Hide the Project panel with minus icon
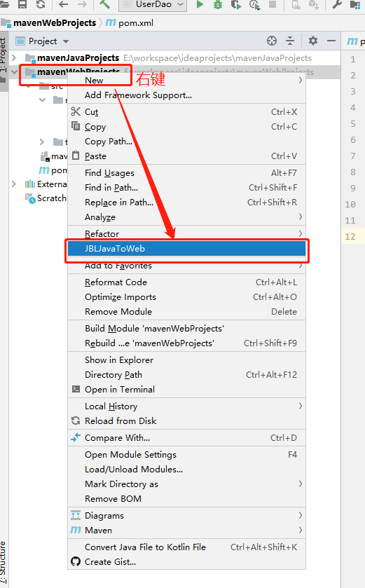This screenshot has height=588, width=365. (331, 41)
